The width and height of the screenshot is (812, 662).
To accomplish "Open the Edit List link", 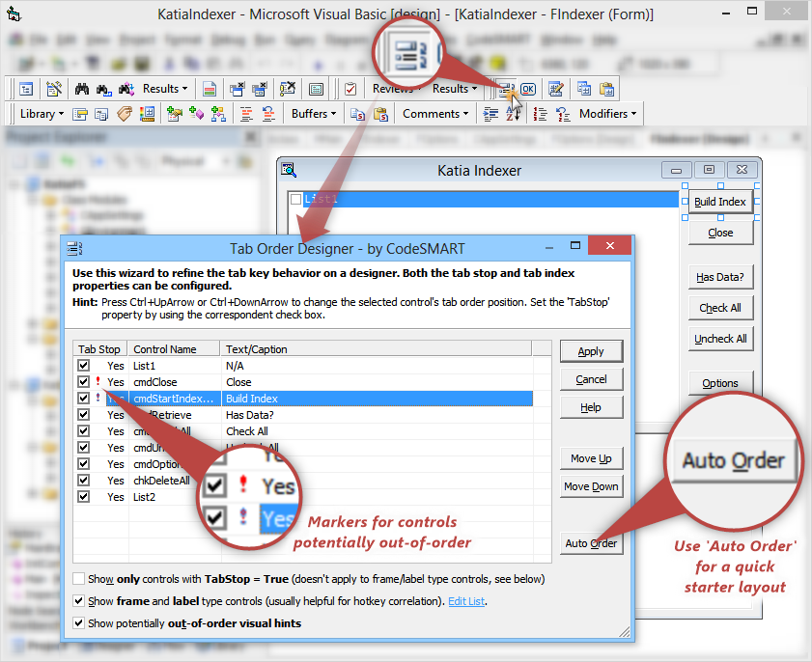I will tap(466, 601).
